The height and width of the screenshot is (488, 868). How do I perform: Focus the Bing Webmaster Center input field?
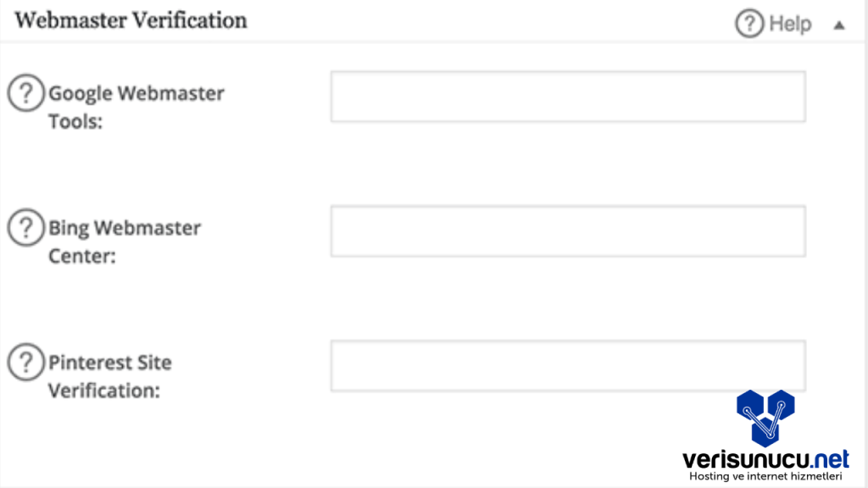(x=567, y=230)
